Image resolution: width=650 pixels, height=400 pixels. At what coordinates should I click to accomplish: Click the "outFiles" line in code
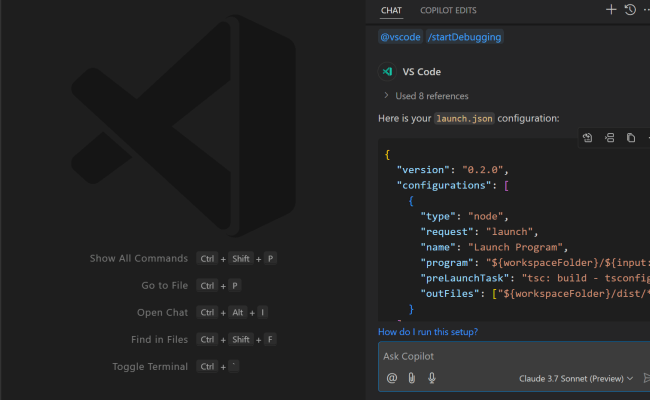click(x=535, y=294)
